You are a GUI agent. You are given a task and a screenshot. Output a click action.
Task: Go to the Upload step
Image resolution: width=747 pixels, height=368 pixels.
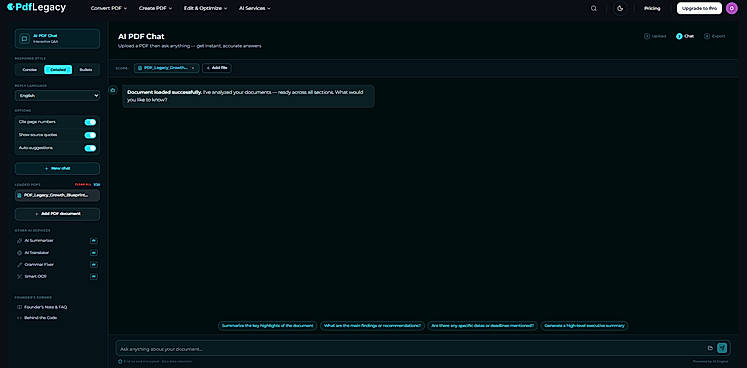656,36
